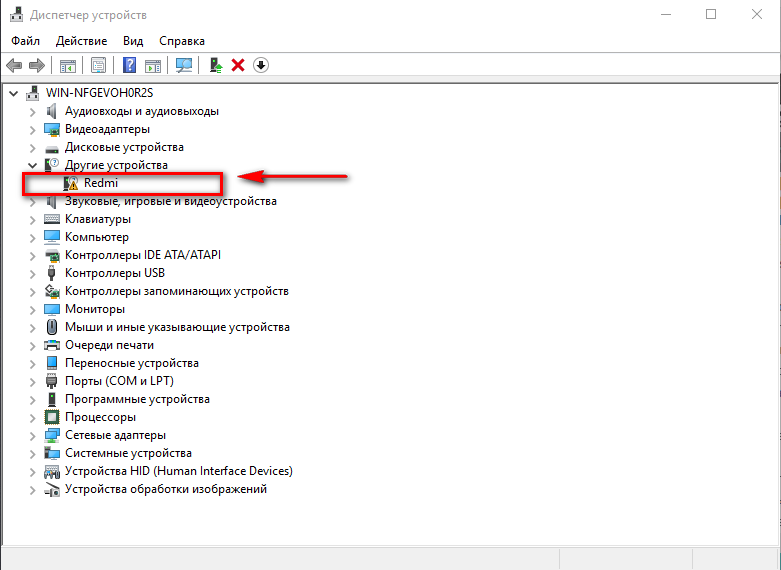
Task: Expand Аудиовходы и аудиовыходы
Action: pos(32,112)
